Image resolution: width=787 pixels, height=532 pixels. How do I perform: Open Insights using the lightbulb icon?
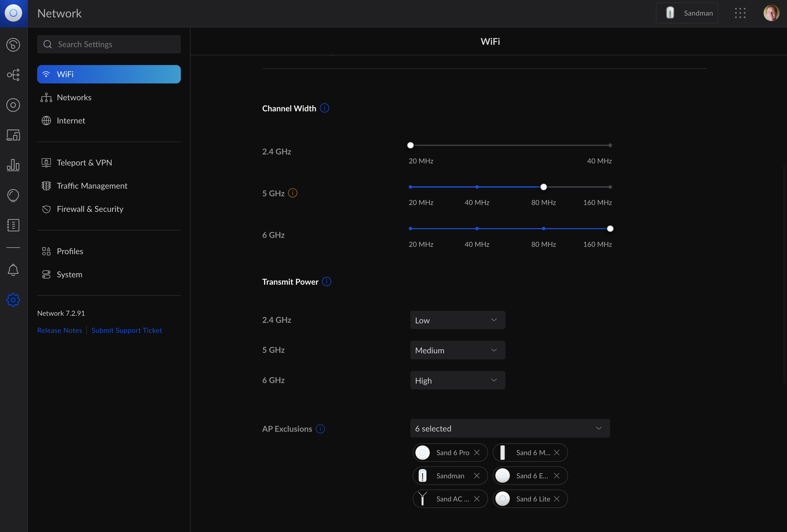click(x=14, y=195)
